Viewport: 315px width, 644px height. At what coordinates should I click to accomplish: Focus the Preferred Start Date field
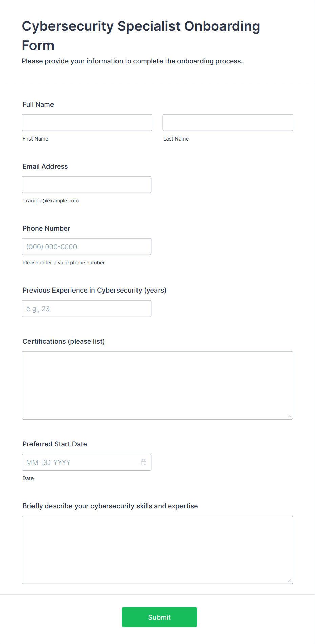[x=87, y=462]
